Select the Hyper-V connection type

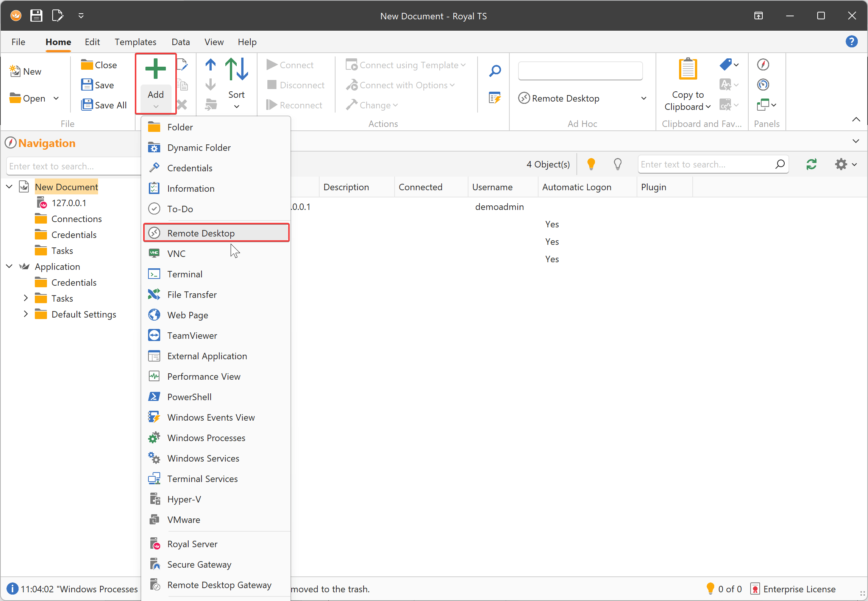(x=184, y=499)
